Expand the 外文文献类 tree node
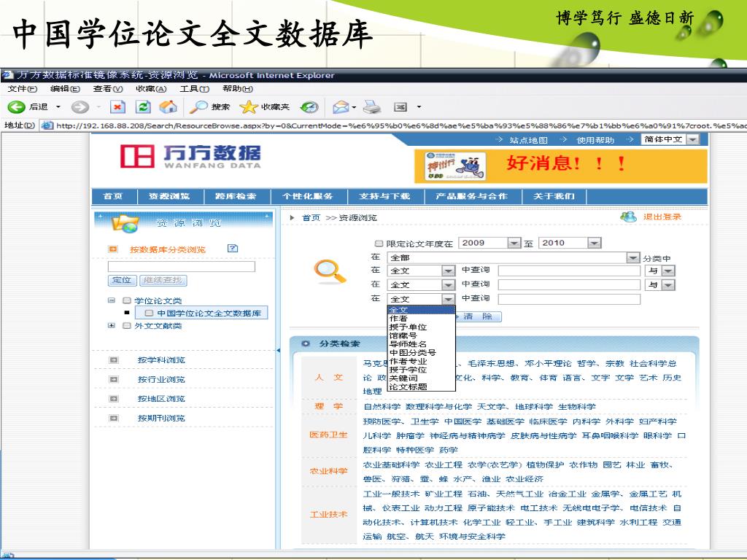Image resolution: width=747 pixels, height=560 pixels. point(112,326)
